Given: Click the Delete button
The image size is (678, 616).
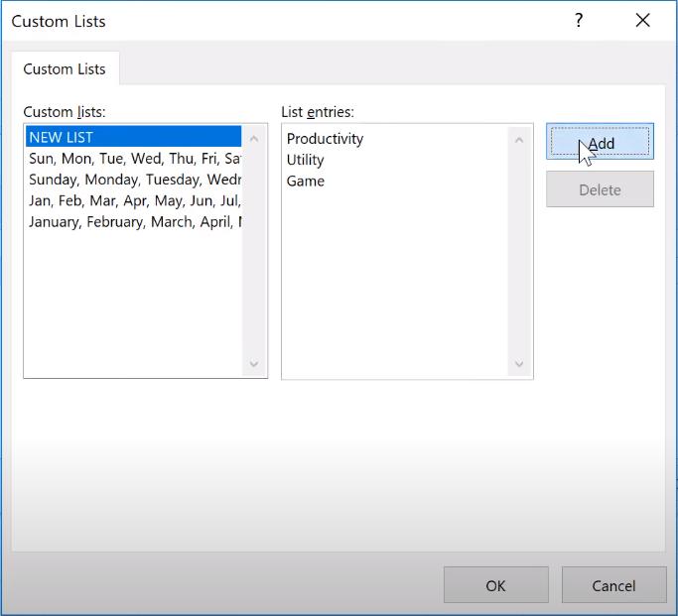Looking at the screenshot, I should [x=600, y=189].
